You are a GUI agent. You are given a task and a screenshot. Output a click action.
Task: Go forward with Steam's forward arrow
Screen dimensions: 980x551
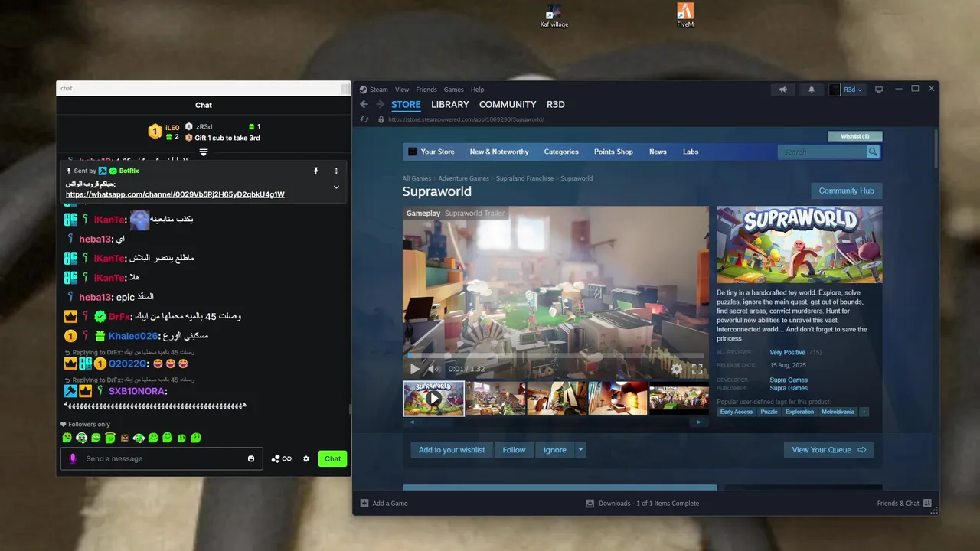pos(380,105)
